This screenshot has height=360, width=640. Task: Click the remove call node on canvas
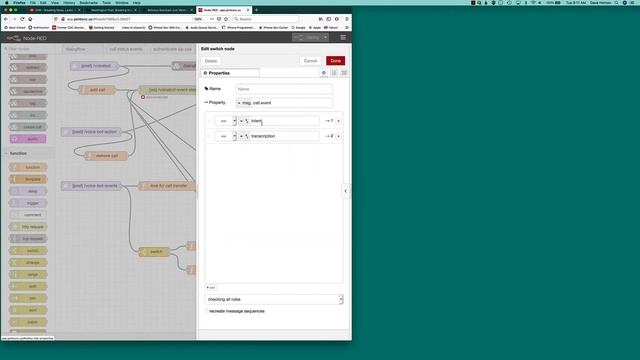pos(107,156)
